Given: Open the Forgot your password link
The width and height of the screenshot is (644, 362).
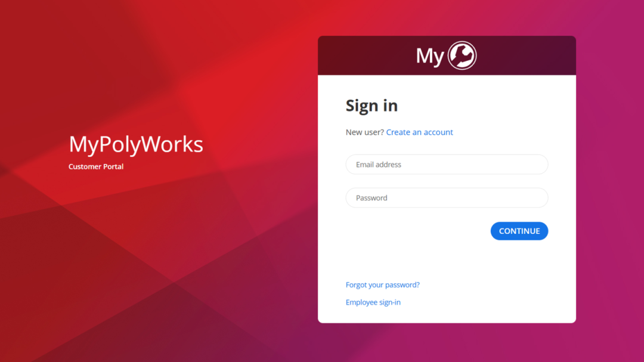Looking at the screenshot, I should (382, 284).
